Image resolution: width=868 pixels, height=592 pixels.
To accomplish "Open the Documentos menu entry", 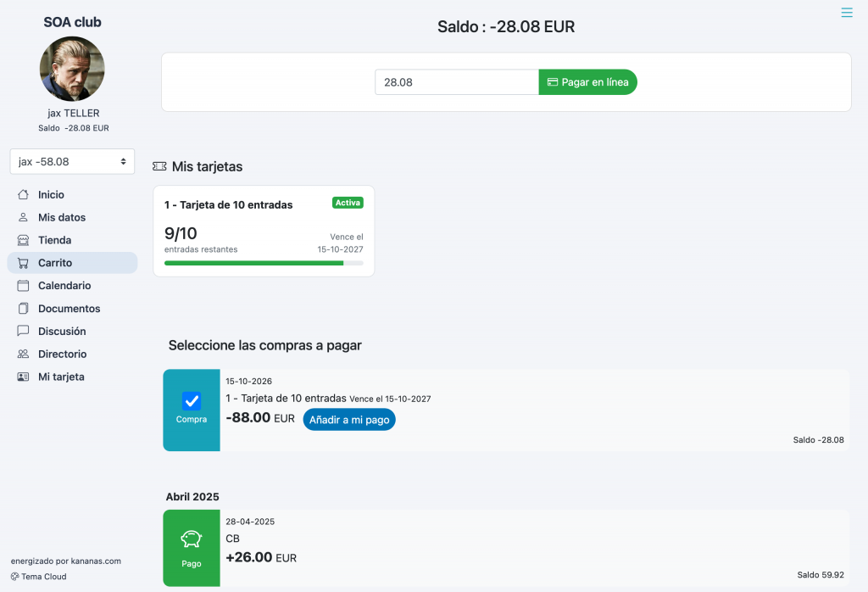I will coord(72,309).
